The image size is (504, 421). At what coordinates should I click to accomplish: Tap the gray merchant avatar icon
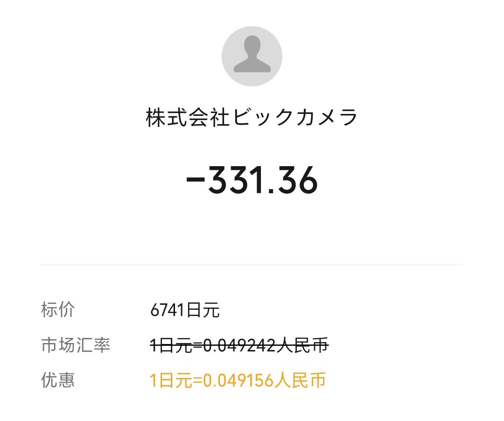(x=252, y=56)
